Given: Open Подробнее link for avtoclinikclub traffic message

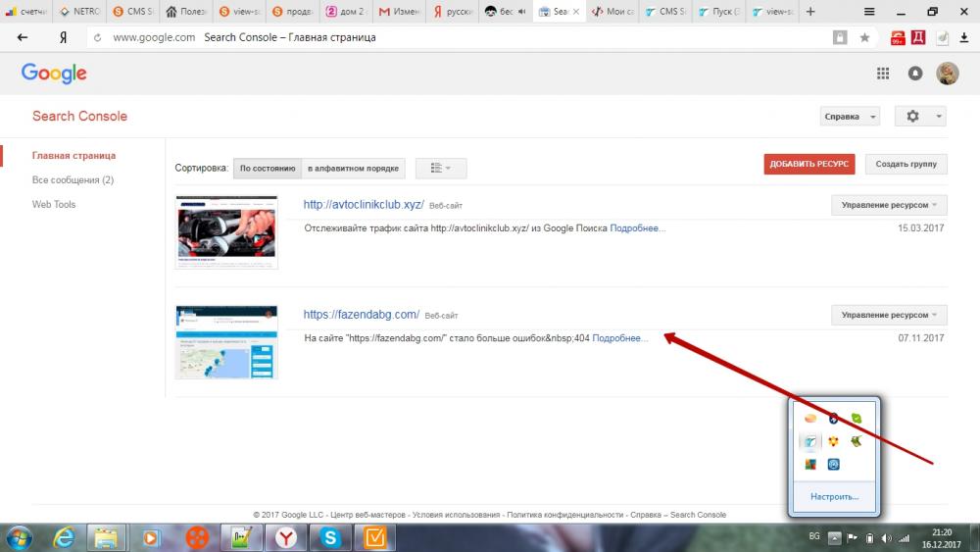Looking at the screenshot, I should [637, 228].
